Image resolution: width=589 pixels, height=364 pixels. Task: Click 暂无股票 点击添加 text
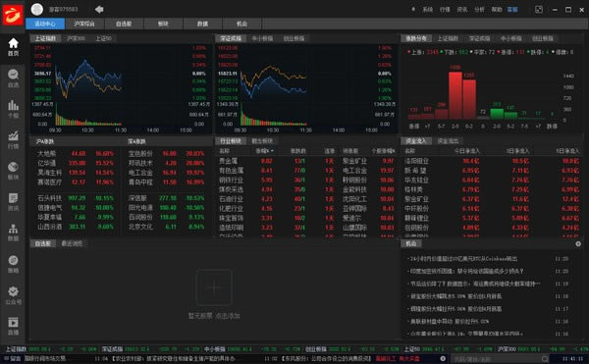click(x=214, y=316)
